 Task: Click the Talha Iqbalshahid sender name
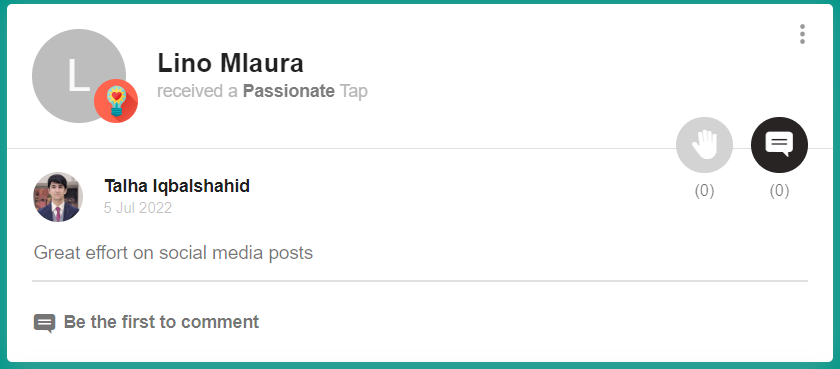pos(177,186)
